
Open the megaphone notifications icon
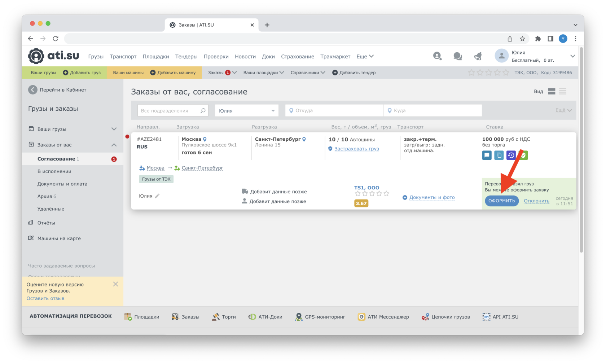478,56
